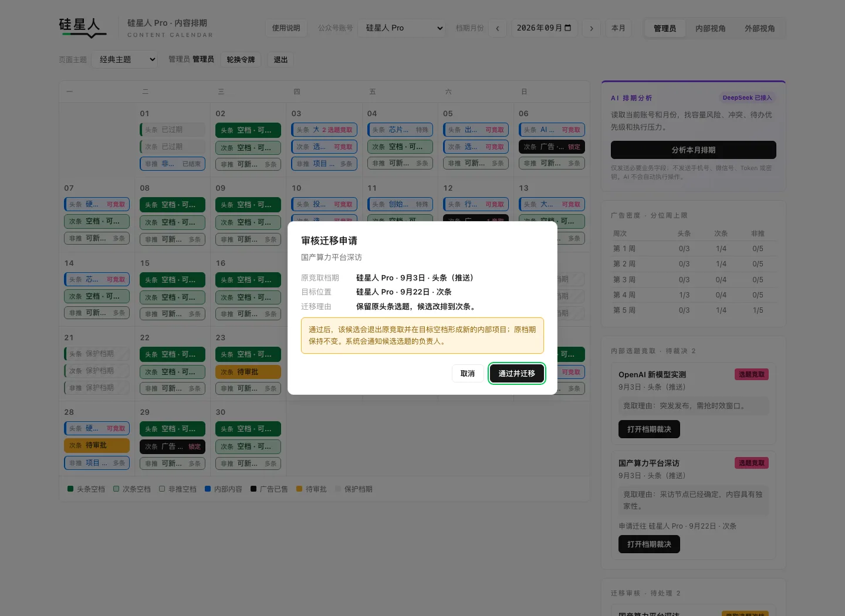This screenshot has width=845, height=616.
Task: Open the 次条 广告 锁定 slot on day 29
Action: click(173, 446)
